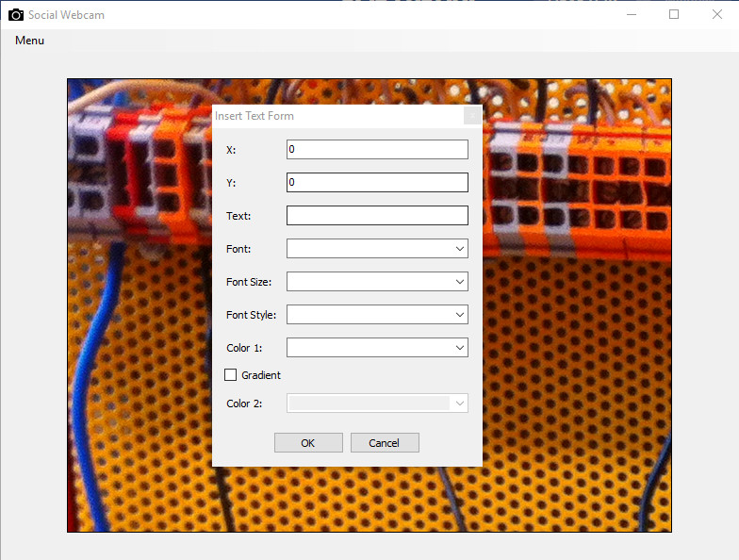
Task: Click into the Text input field
Action: 377,215
